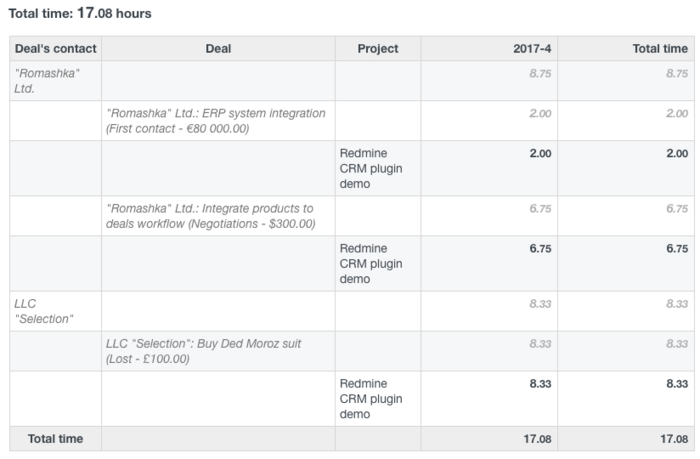Image resolution: width=700 pixels, height=459 pixels.
Task: Select Redmine CRM plugin demo in the 2.00 row
Action: coord(371,168)
